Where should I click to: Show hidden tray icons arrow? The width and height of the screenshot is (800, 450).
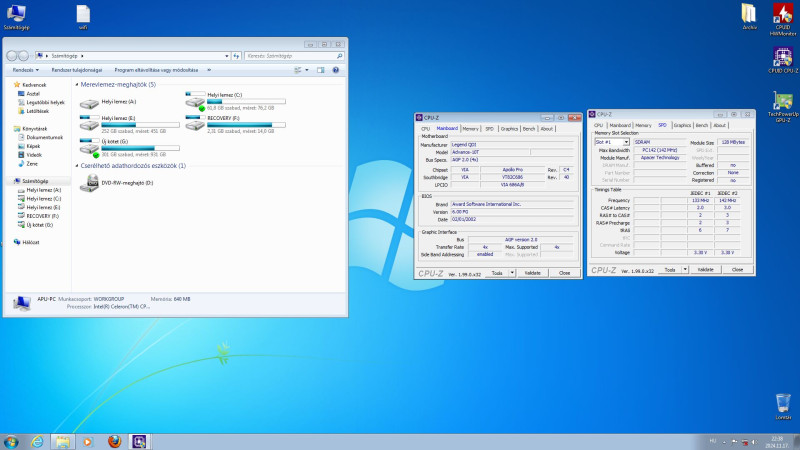(724, 442)
